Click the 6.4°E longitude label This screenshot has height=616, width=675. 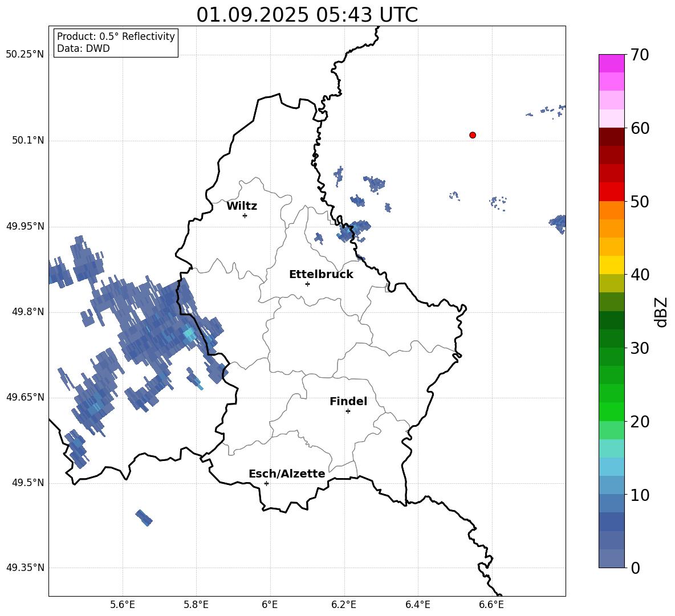tap(417, 605)
